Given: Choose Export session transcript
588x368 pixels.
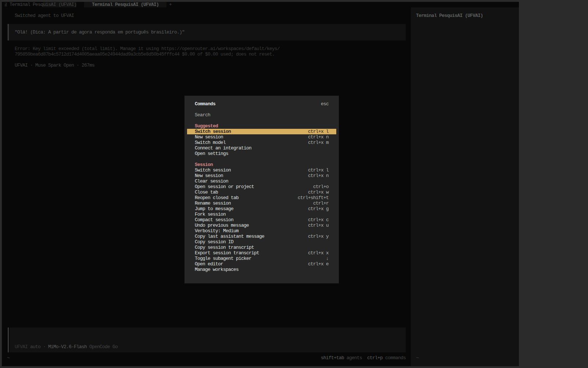Looking at the screenshot, I should [261, 253].
